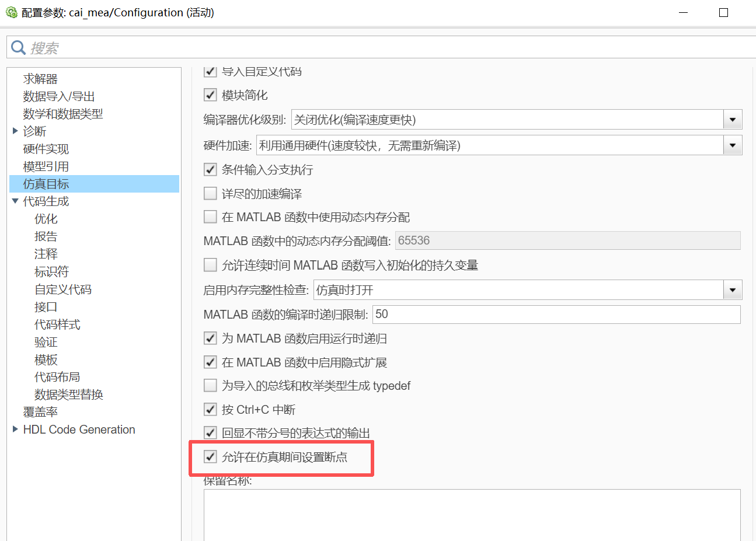The image size is (756, 541).
Task: Toggle 回显不带分号的表达式的输出 checkbox
Action: pos(210,432)
